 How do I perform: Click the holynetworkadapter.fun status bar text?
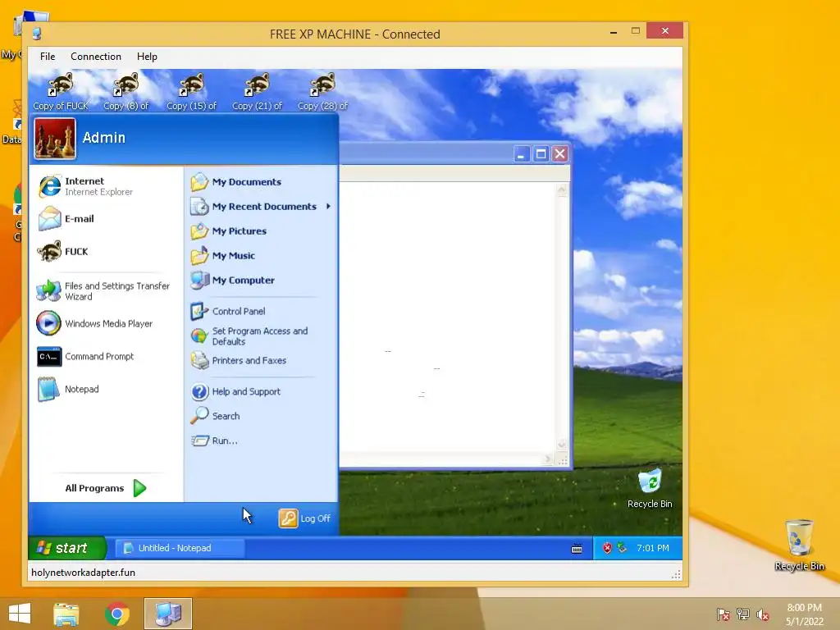pos(83,573)
